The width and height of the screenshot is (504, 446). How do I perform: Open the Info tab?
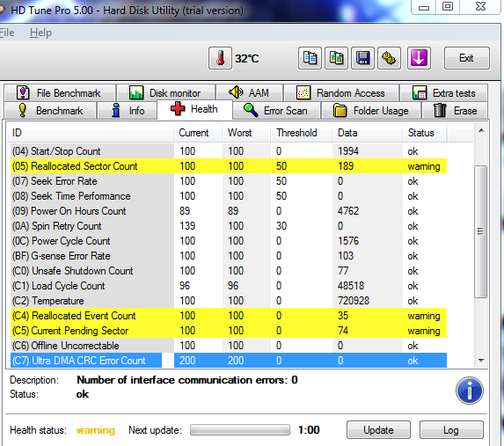(x=128, y=111)
